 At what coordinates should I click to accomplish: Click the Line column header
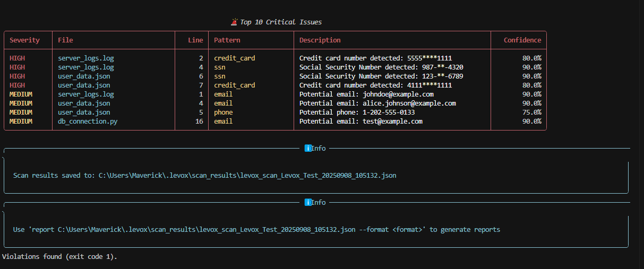pos(195,40)
